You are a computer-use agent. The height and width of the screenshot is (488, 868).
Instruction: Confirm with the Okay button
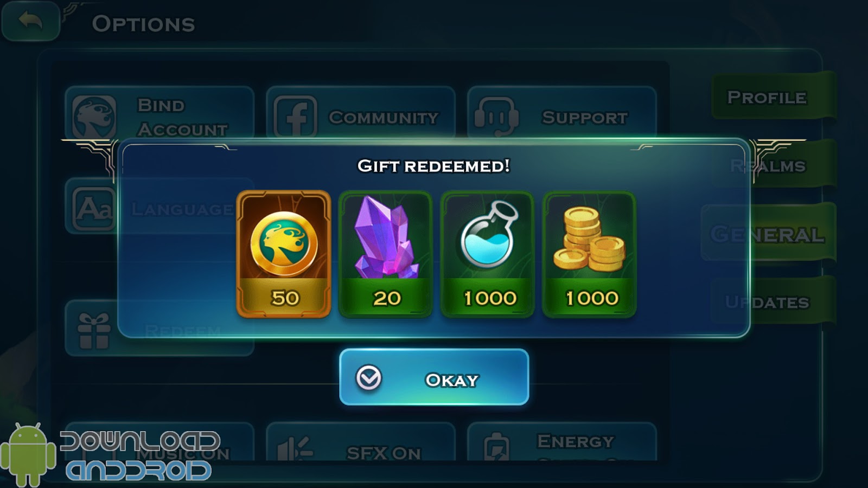tap(434, 377)
